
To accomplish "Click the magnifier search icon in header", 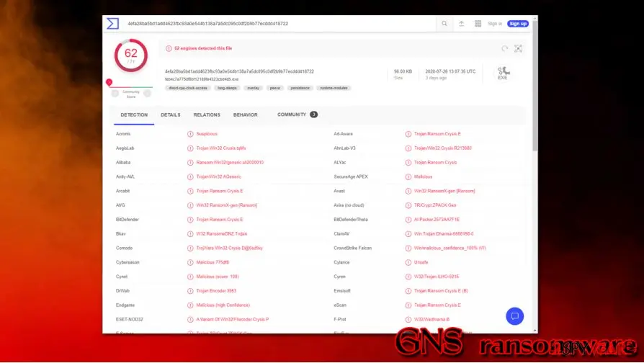I will [444, 24].
